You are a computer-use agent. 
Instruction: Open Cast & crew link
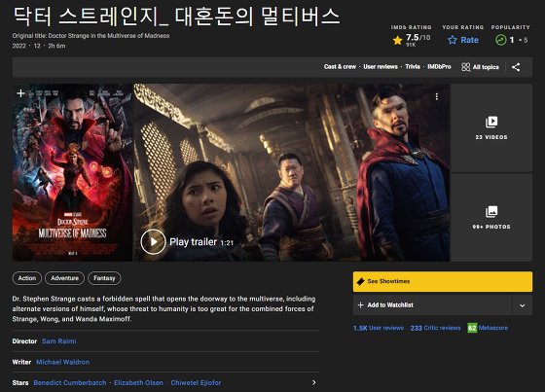tap(340, 67)
